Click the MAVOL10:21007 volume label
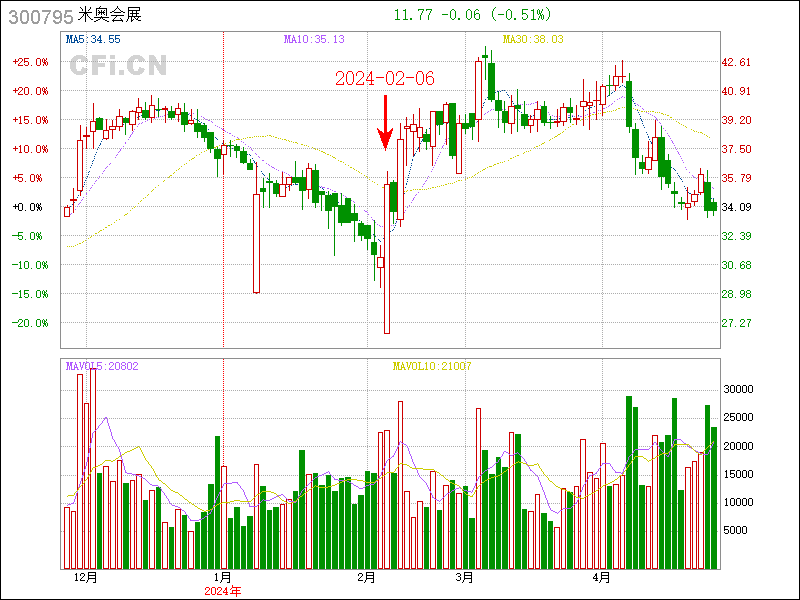The height and width of the screenshot is (600, 800). click(x=431, y=366)
